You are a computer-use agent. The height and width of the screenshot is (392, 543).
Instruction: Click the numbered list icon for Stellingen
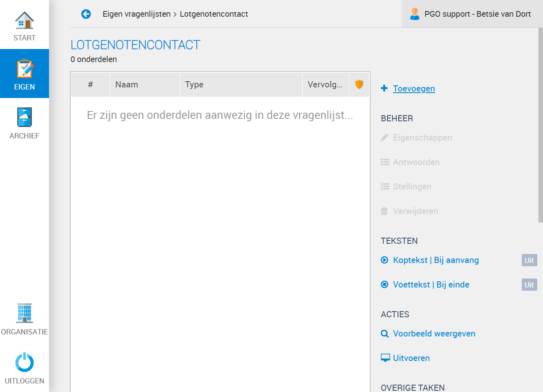[385, 187]
